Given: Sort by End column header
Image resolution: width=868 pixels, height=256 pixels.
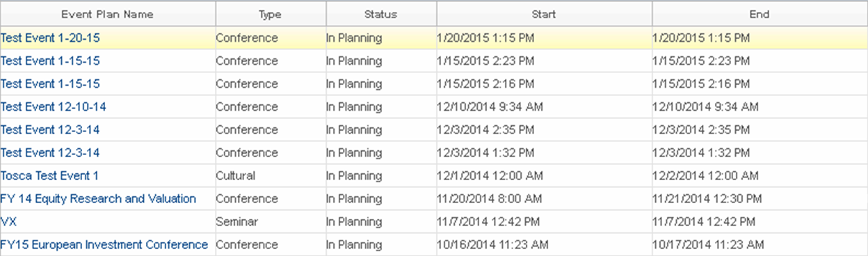Looking at the screenshot, I should pos(759,14).
